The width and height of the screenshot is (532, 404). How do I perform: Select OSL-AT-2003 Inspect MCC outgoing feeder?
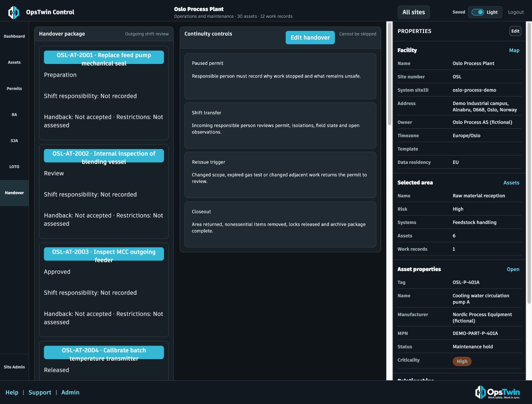click(104, 254)
